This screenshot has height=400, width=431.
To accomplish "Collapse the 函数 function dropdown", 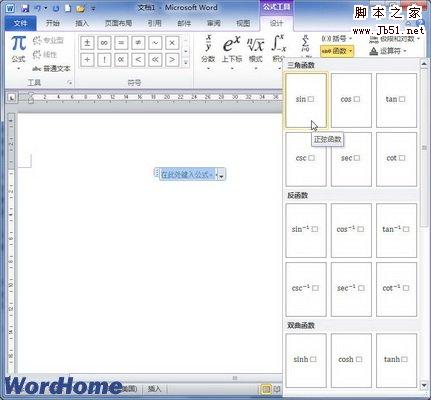I will (337, 51).
